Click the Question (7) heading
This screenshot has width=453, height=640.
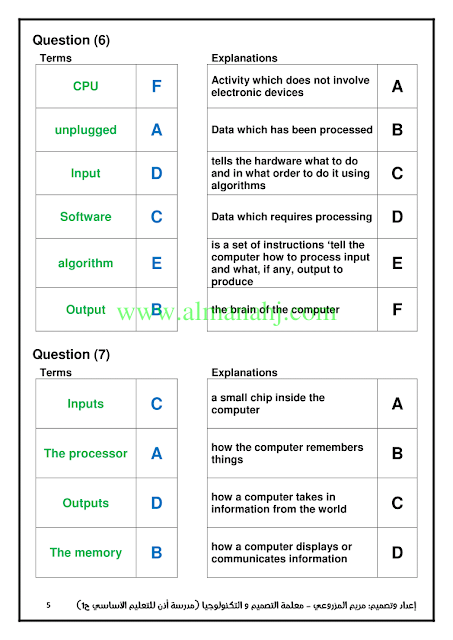click(71, 355)
